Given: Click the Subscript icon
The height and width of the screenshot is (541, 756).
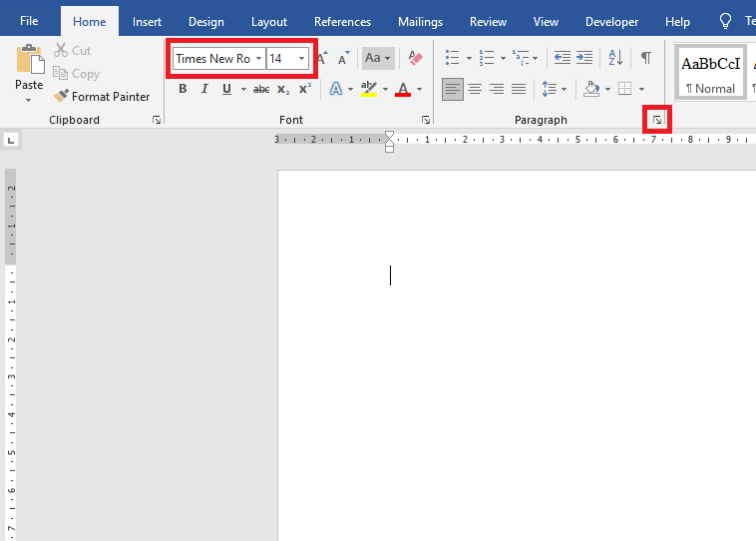Looking at the screenshot, I should (x=283, y=89).
